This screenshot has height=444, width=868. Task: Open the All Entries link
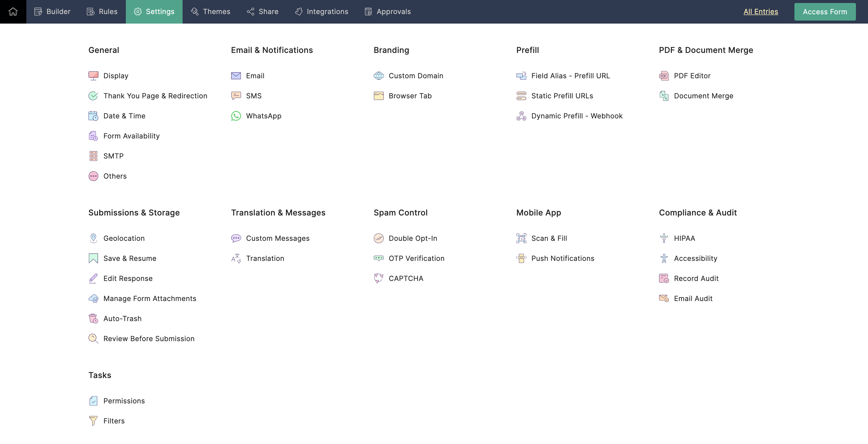[x=761, y=12]
